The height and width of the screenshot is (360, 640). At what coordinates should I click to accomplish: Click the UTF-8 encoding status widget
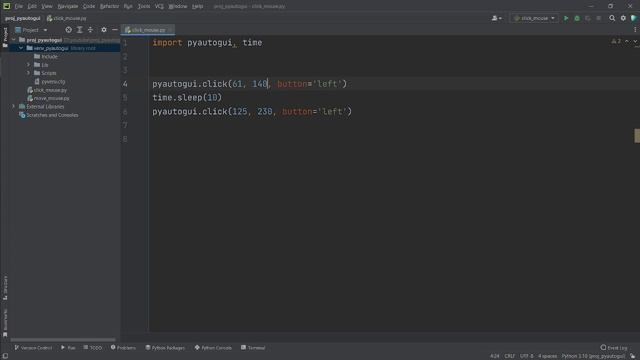527,356
